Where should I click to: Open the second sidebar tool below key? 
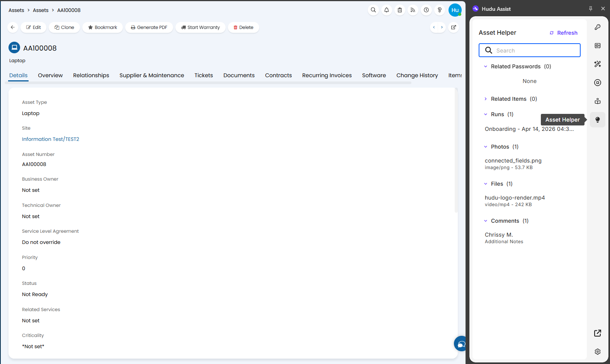coord(598,46)
